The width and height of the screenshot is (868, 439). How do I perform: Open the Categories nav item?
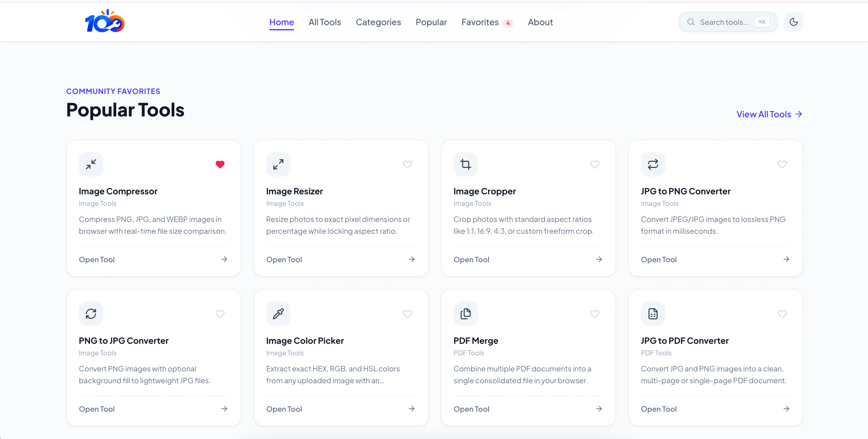pos(378,22)
